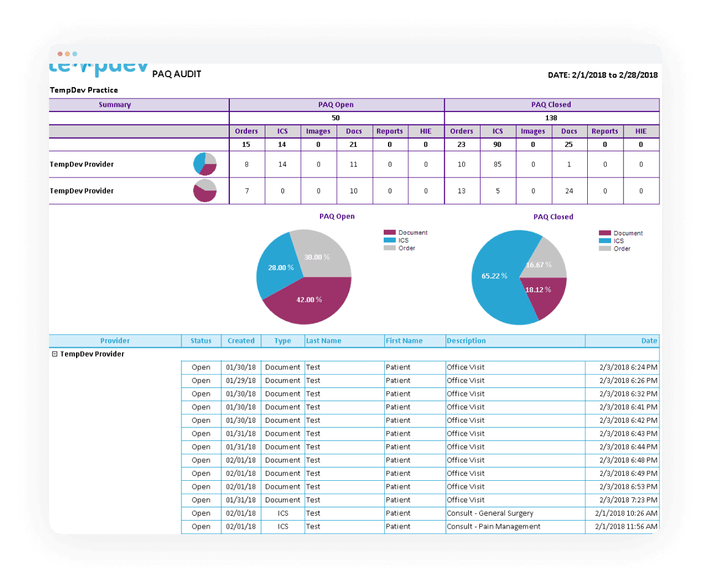The height and width of the screenshot is (588, 711).
Task: Click the Created date 01/29/18
Action: pyautogui.click(x=241, y=380)
